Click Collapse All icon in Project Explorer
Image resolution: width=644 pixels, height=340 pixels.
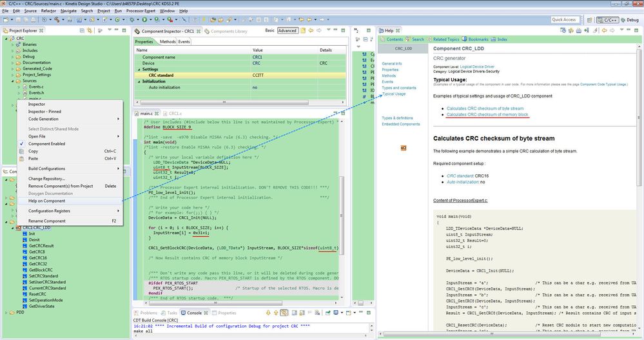coord(82,30)
